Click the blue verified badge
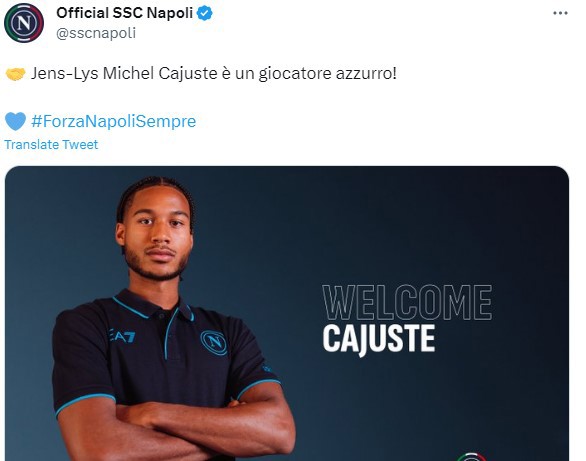Viewport: 586px width, 461px height. click(x=205, y=13)
